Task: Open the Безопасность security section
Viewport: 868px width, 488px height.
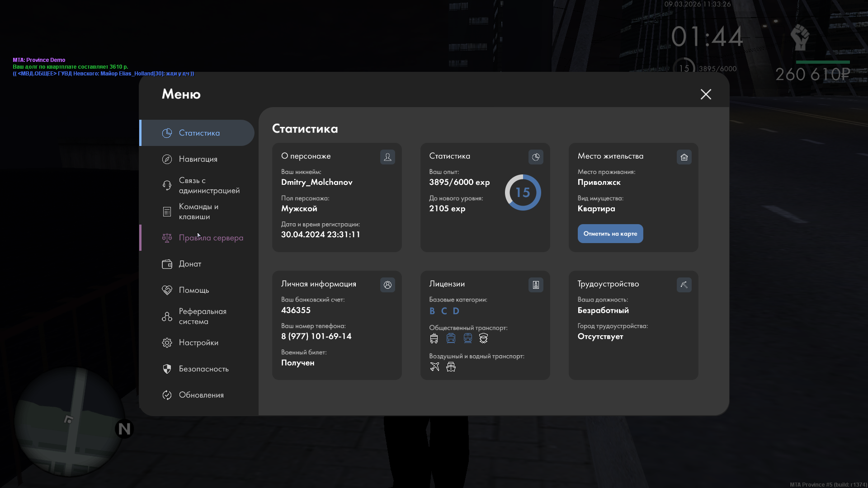Action: click(x=203, y=369)
